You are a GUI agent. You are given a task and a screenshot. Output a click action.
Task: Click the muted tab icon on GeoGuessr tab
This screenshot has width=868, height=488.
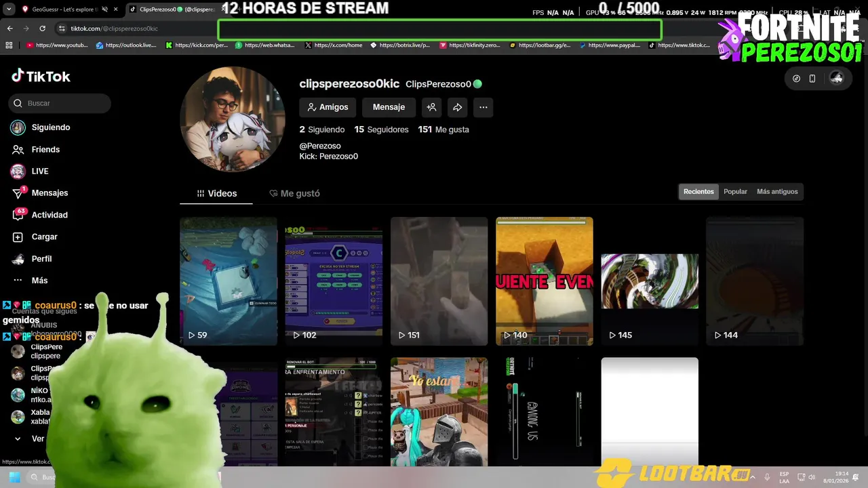[104, 9]
